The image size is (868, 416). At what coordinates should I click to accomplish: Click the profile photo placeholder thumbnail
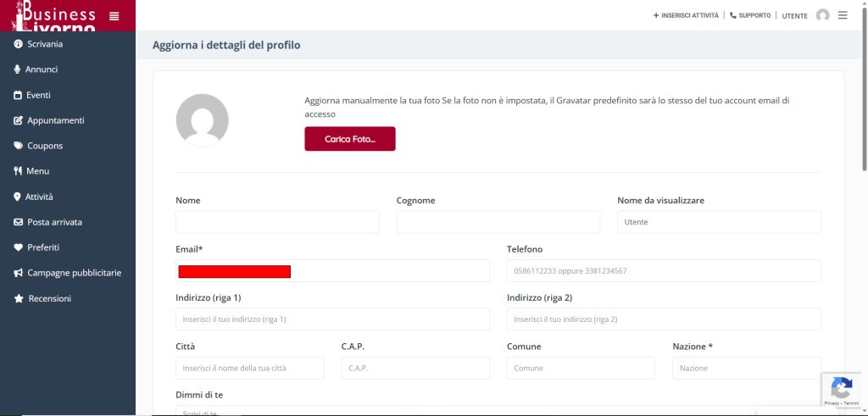point(202,120)
